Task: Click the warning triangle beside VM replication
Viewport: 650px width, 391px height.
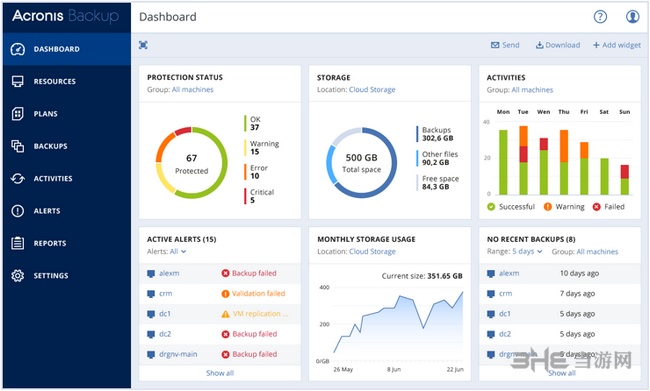Action: 226,314
